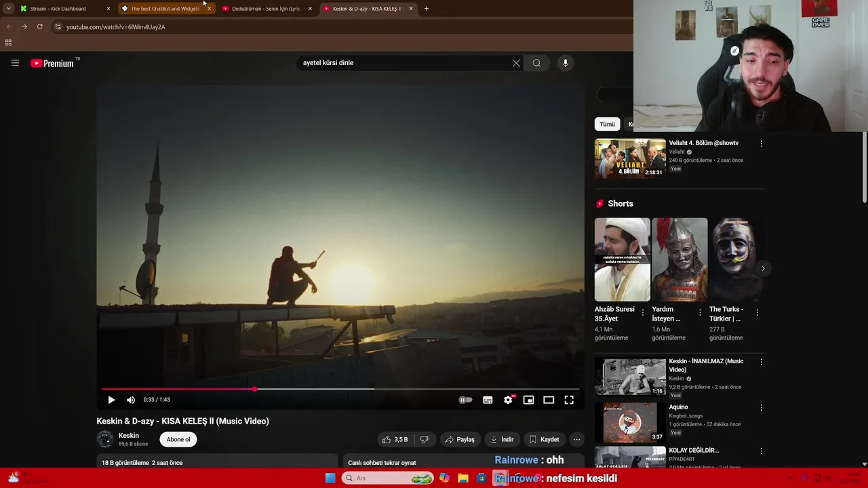Screen dimensions: 868x488
Task: Go back in browser history
Action: click(9, 27)
